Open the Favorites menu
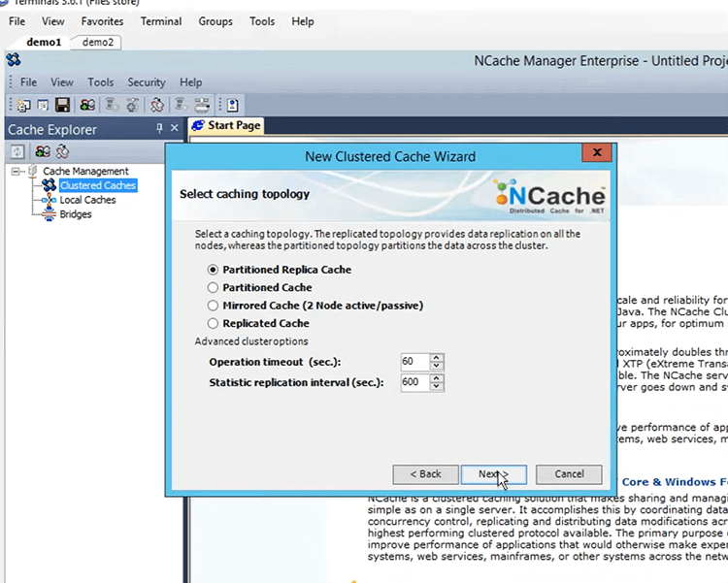728x583 pixels. click(x=102, y=21)
